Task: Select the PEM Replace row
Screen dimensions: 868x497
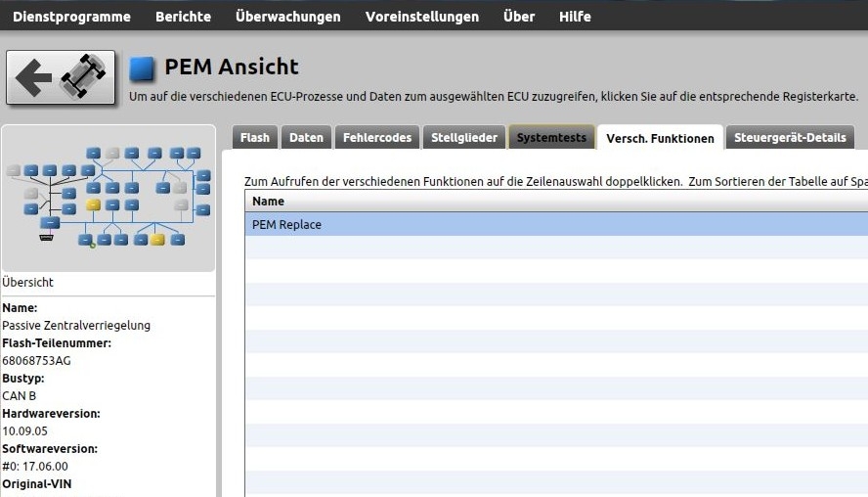Action: coord(556,224)
